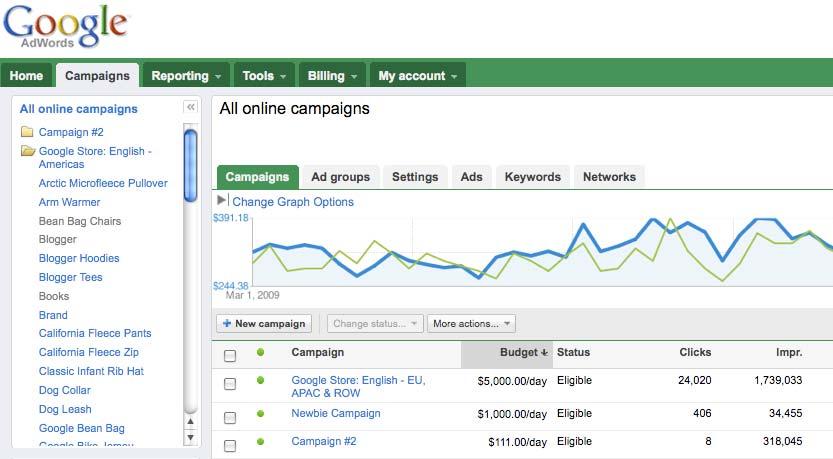Viewport: 833px width, 459px height.
Task: Select the Blogger ad group in the sidebar
Action: coord(58,240)
